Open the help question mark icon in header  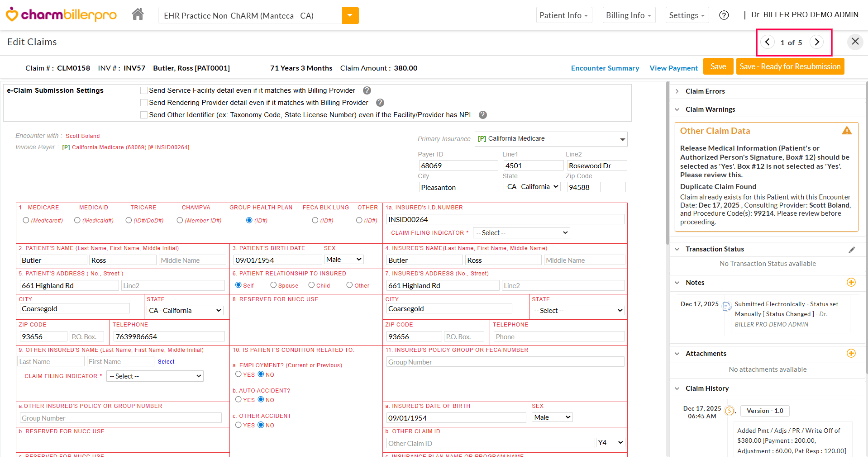[724, 15]
